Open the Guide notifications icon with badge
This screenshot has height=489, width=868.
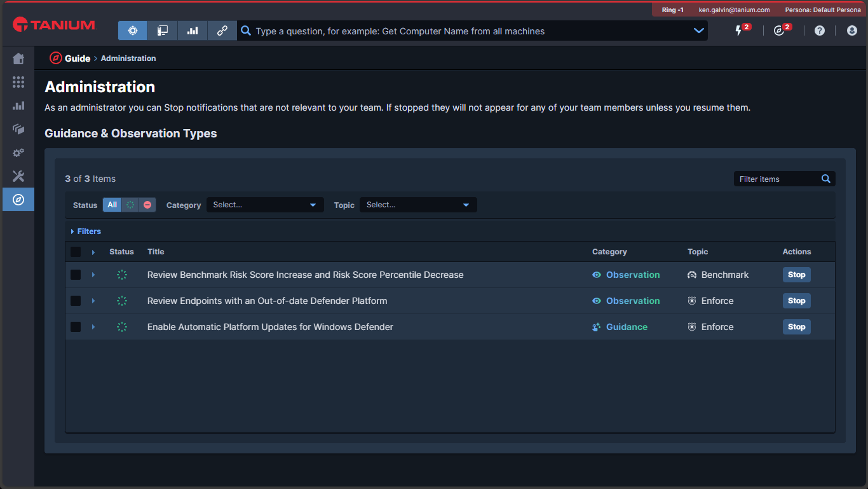tap(779, 31)
